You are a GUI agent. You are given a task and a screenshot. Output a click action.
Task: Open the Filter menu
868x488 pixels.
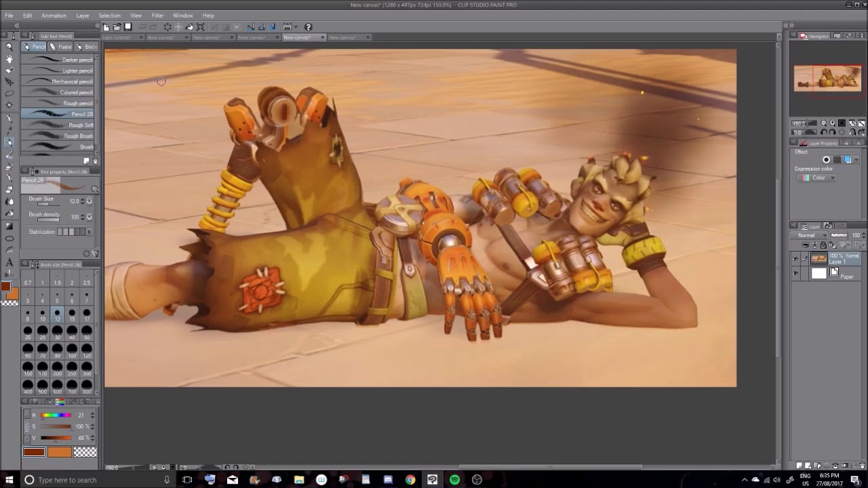pos(157,16)
